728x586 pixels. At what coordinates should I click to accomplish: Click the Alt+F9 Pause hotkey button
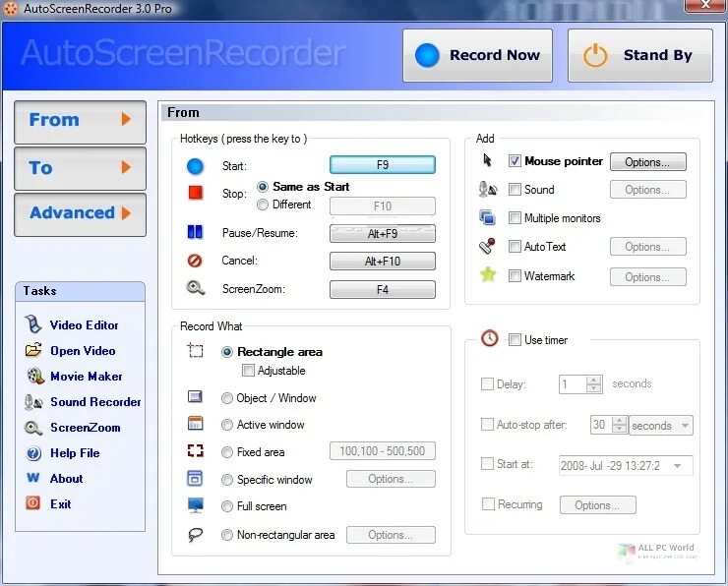(x=383, y=233)
